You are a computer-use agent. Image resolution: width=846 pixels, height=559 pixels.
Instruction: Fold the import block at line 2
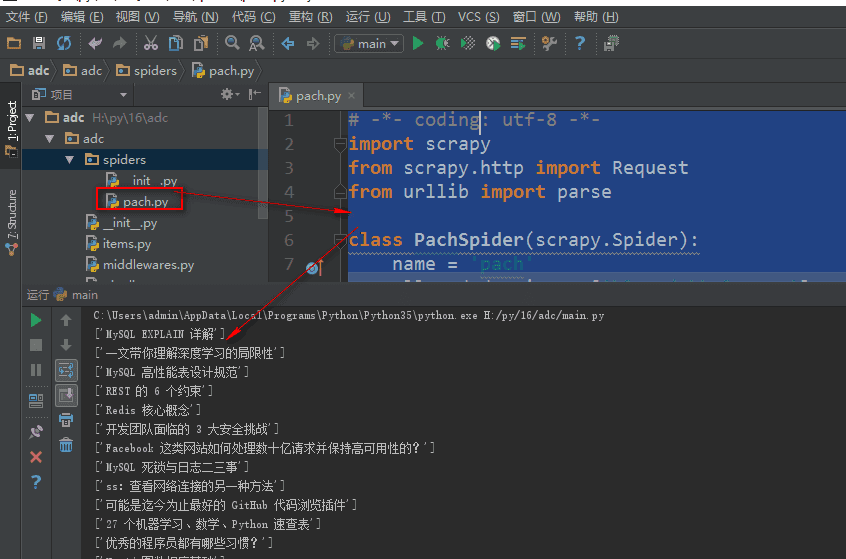tap(340, 144)
